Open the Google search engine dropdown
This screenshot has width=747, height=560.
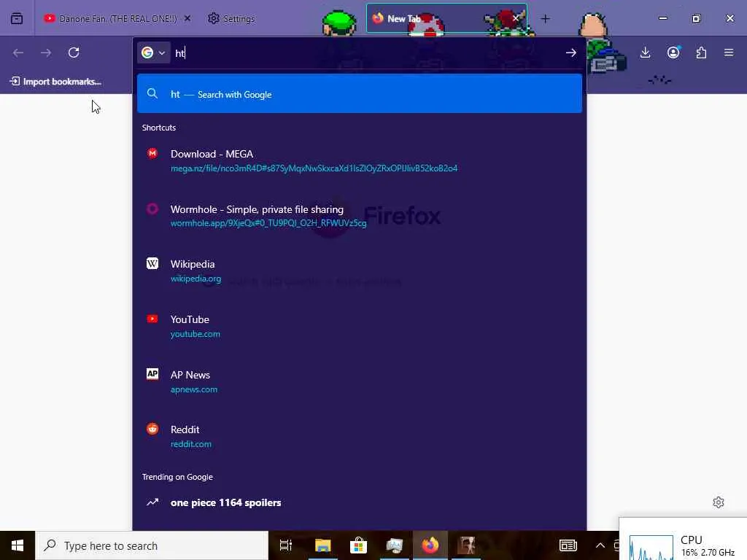point(153,52)
